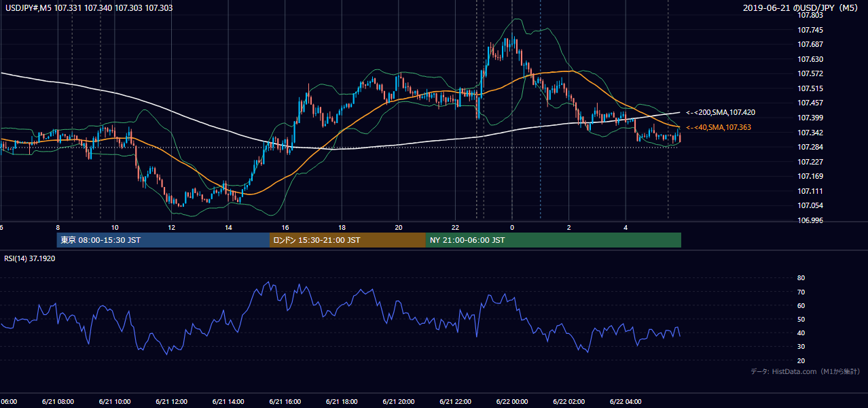Click the 6/22 00:00 bottom date label
The image size is (868, 408).
coord(511,402)
